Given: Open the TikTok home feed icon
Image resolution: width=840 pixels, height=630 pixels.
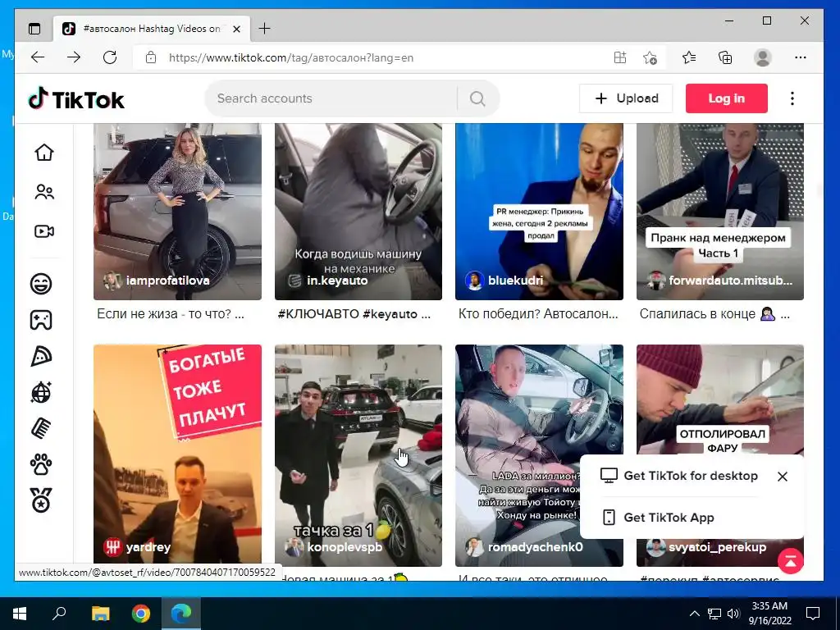Looking at the screenshot, I should tap(44, 152).
